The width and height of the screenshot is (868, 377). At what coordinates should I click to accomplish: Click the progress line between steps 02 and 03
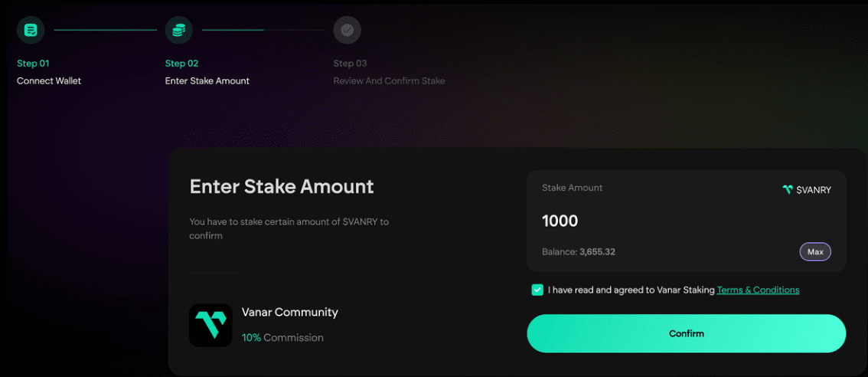[x=263, y=30]
